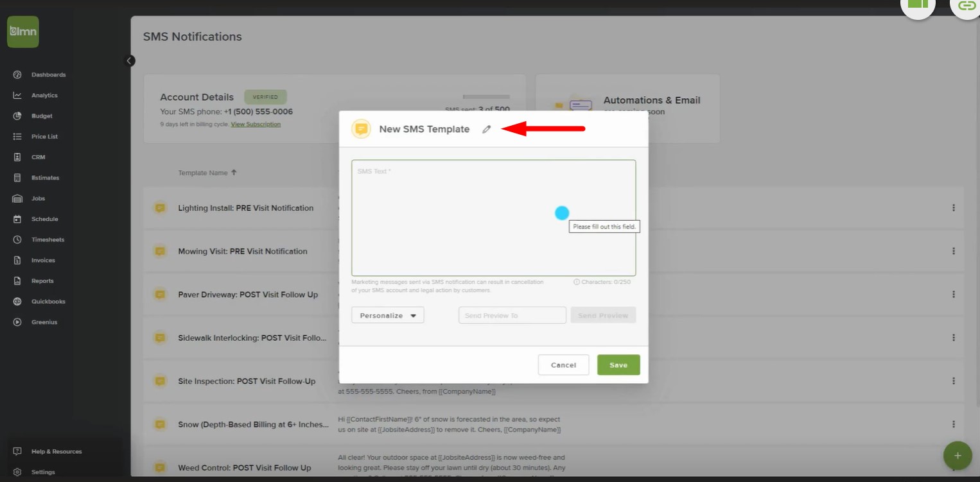Click the Settings gear icon

coord(17,472)
